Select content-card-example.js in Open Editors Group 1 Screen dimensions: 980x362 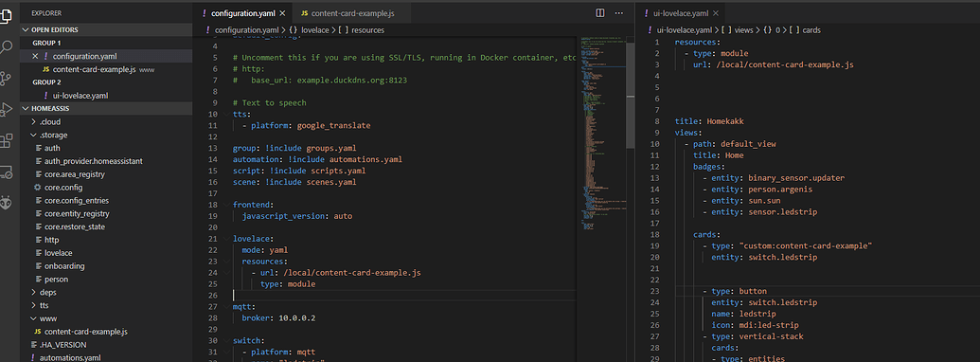(x=106, y=69)
